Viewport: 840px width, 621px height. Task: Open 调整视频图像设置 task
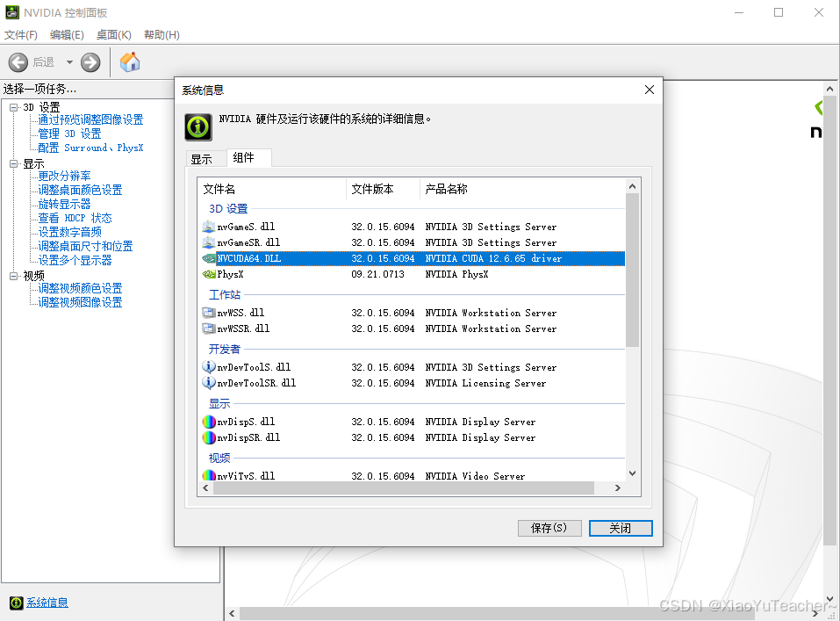pos(80,302)
